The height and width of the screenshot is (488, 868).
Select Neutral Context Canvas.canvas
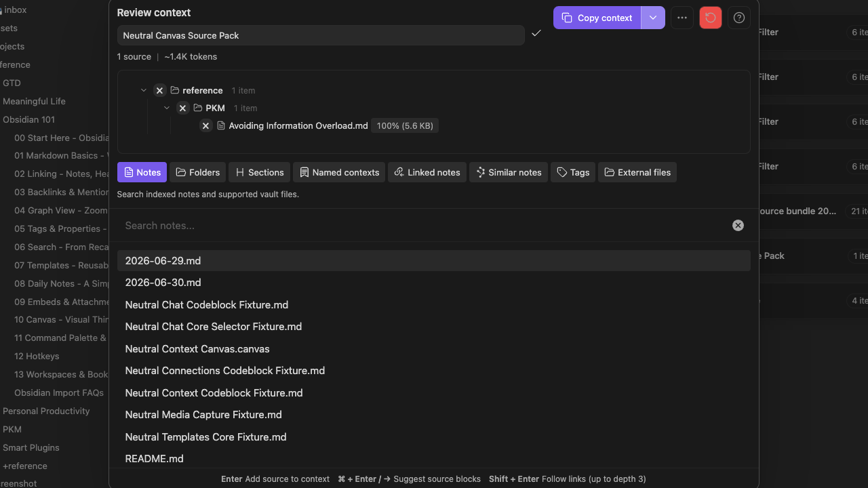(x=434, y=349)
